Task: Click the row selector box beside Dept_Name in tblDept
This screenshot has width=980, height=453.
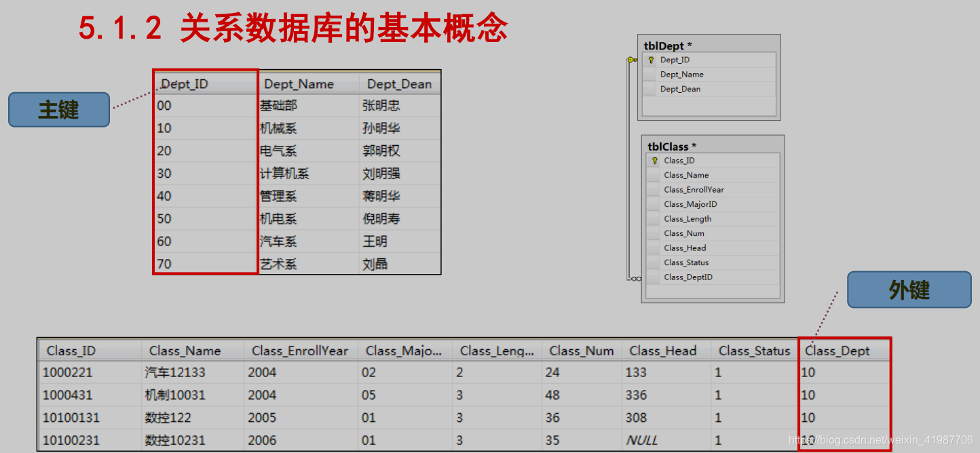Action: coord(650,75)
